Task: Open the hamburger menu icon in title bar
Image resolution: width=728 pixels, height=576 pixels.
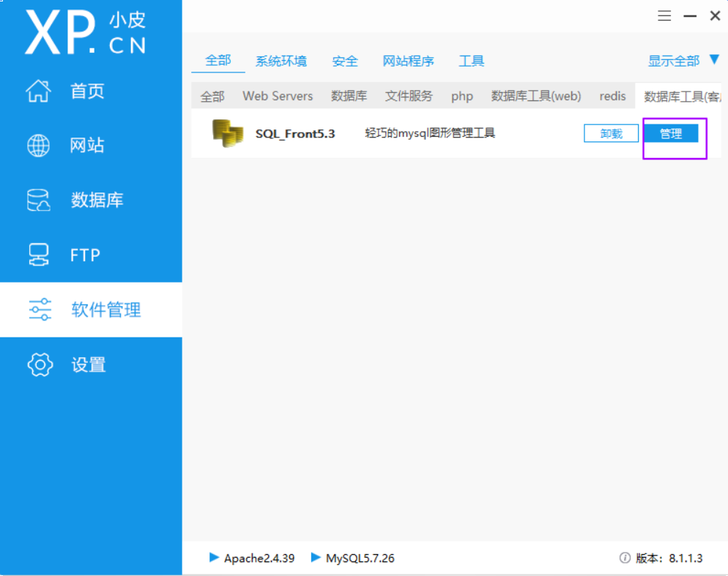Action: coord(664,16)
